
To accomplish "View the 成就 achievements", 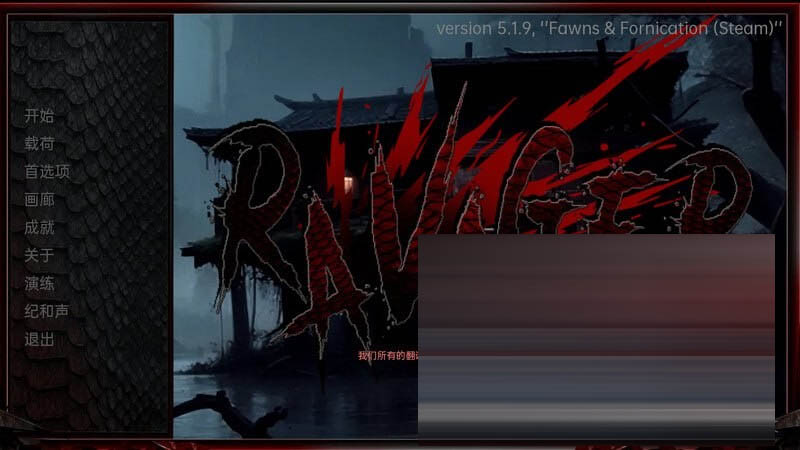I will 39,227.
